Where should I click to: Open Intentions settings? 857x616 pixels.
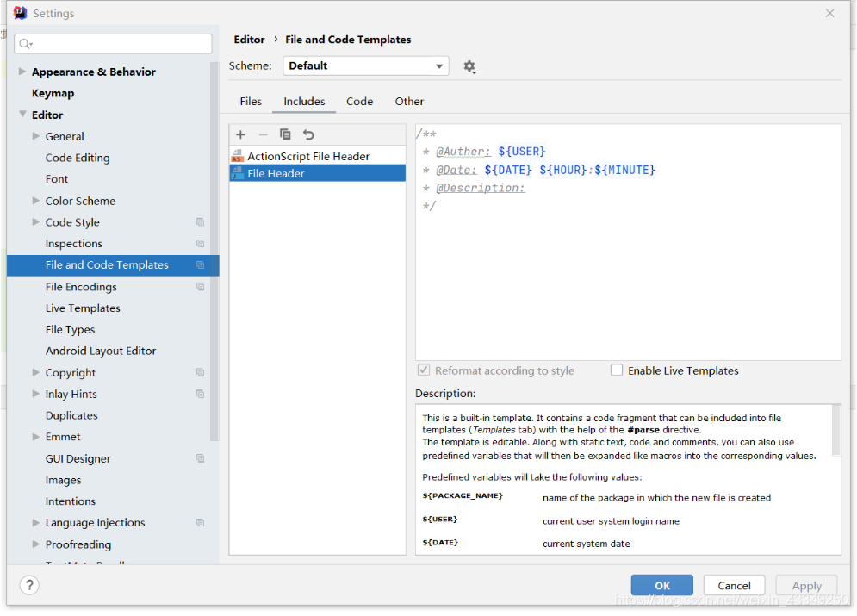71,501
